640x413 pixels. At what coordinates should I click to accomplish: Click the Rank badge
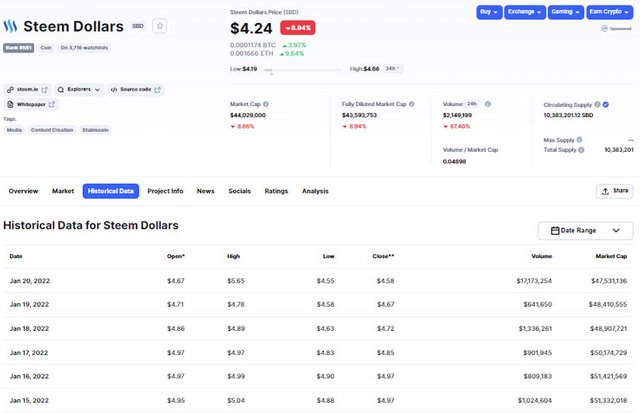pyautogui.click(x=19, y=48)
